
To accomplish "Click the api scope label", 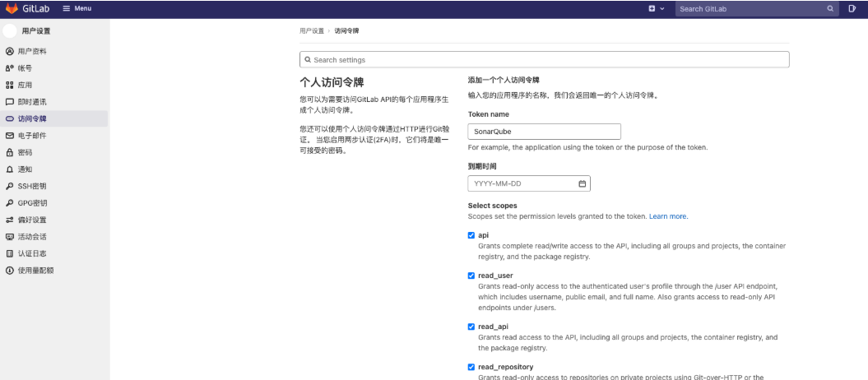I will 483,235.
